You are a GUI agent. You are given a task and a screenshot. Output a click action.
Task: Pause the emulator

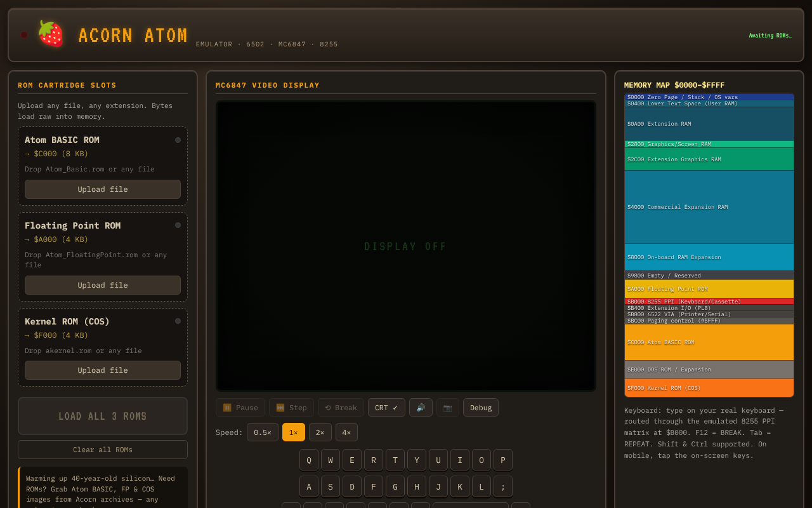[x=240, y=408]
